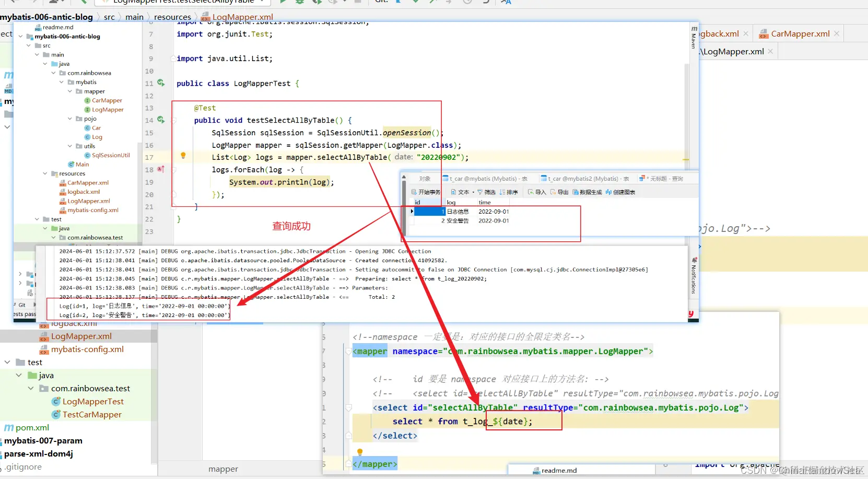Image resolution: width=868 pixels, height=479 pixels.
Task: Fold the testSelectAllByTable method on line 14
Action: (x=174, y=120)
